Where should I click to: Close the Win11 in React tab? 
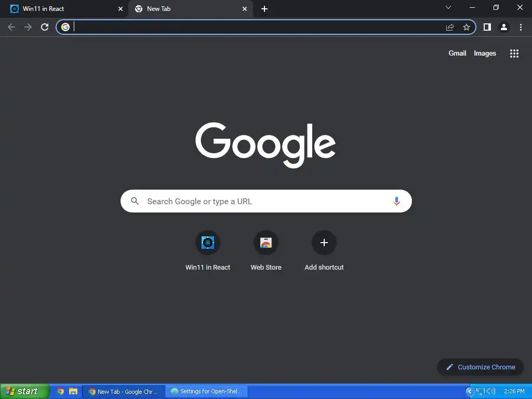pyautogui.click(x=121, y=9)
